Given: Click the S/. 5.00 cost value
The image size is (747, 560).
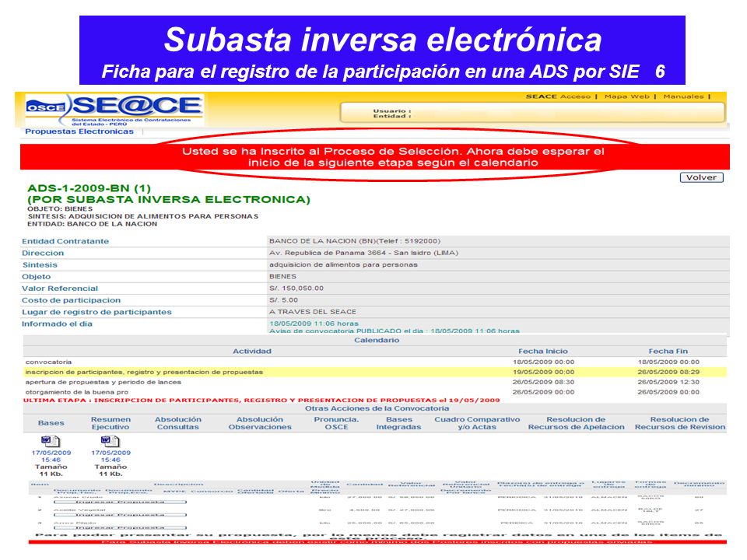Looking at the screenshot, I should [x=283, y=300].
